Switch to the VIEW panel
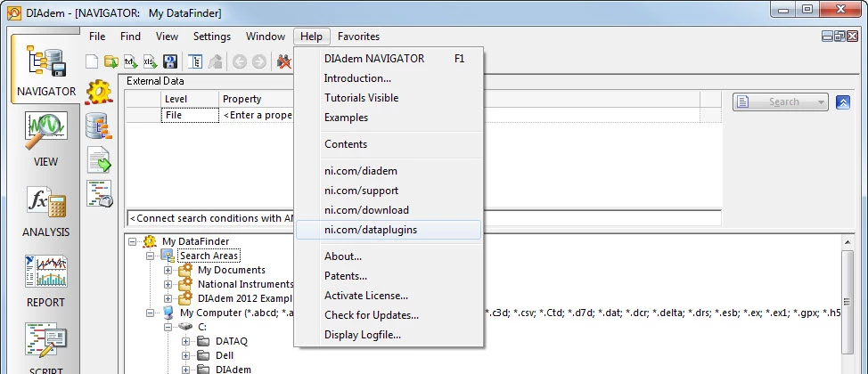This screenshot has width=868, height=374. click(46, 140)
